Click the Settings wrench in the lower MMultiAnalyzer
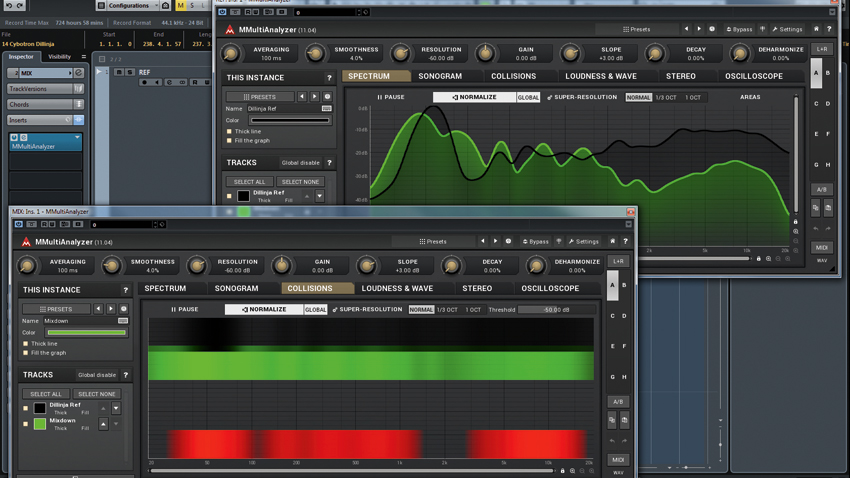The image size is (850, 478). [x=583, y=242]
